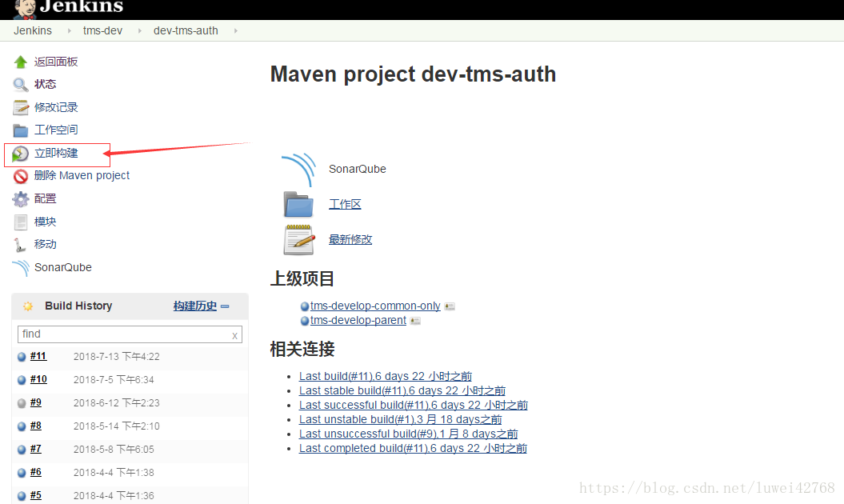The image size is (844, 504).
Task: Open the 工作区 link
Action: click(x=345, y=205)
